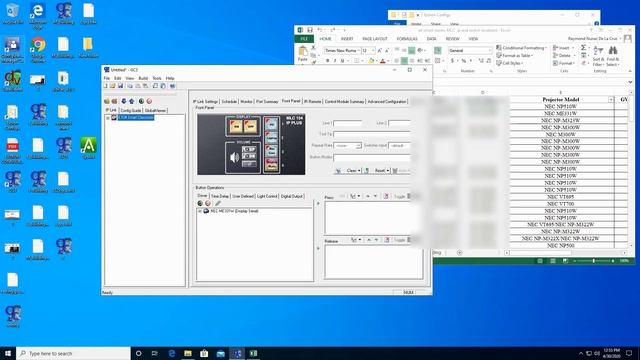Click the Tool Tip input field

tap(372, 134)
